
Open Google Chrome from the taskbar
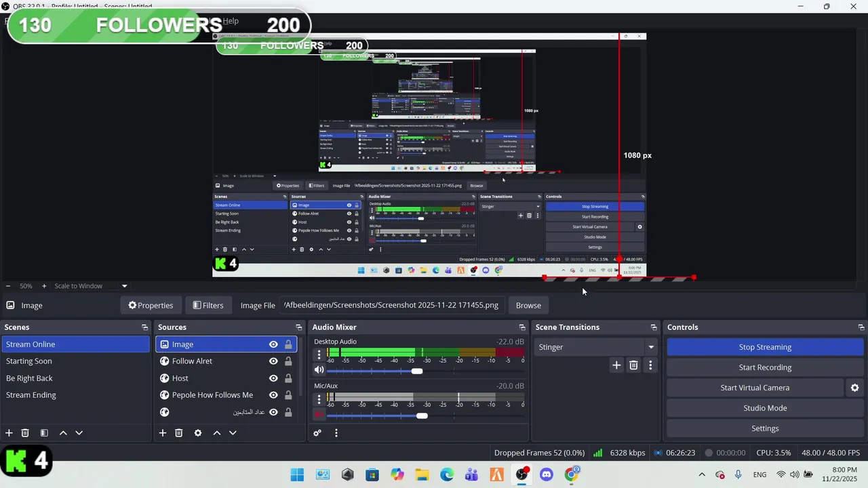tap(572, 474)
